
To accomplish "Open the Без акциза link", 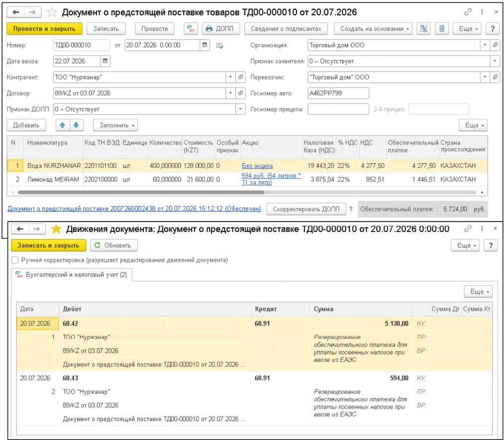I will click(x=257, y=166).
